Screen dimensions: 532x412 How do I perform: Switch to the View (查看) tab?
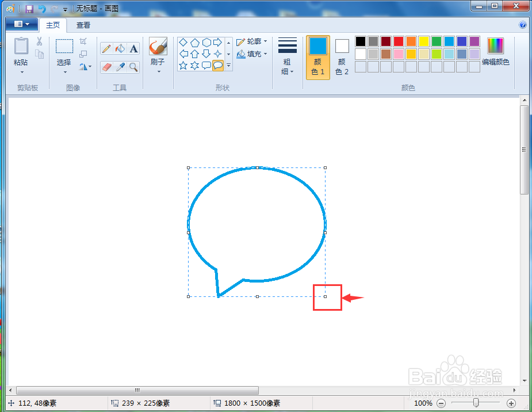[x=83, y=25]
